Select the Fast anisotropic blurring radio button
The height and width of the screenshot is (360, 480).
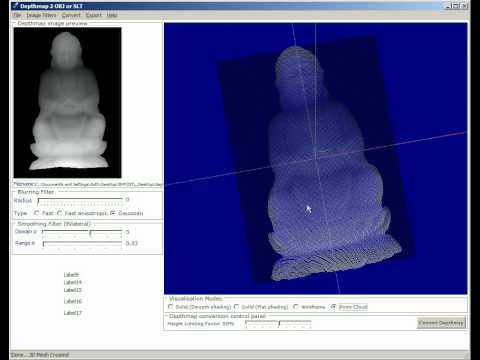coord(60,213)
